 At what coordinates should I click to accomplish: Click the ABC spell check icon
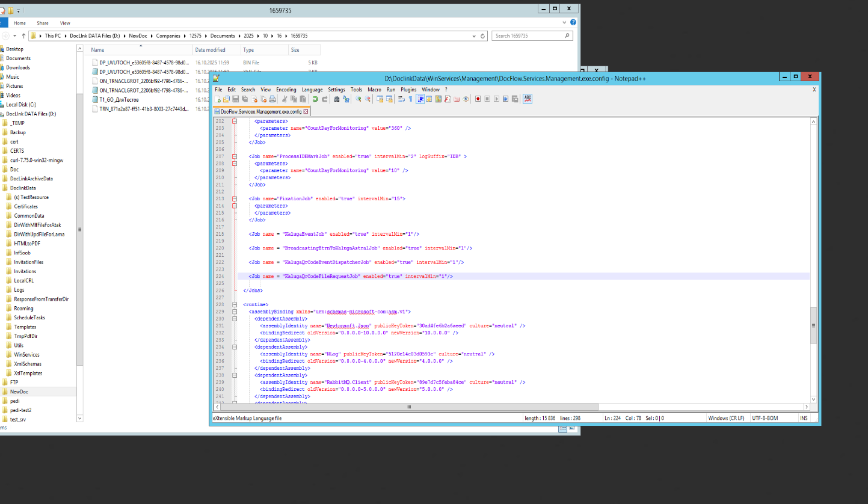tap(528, 99)
